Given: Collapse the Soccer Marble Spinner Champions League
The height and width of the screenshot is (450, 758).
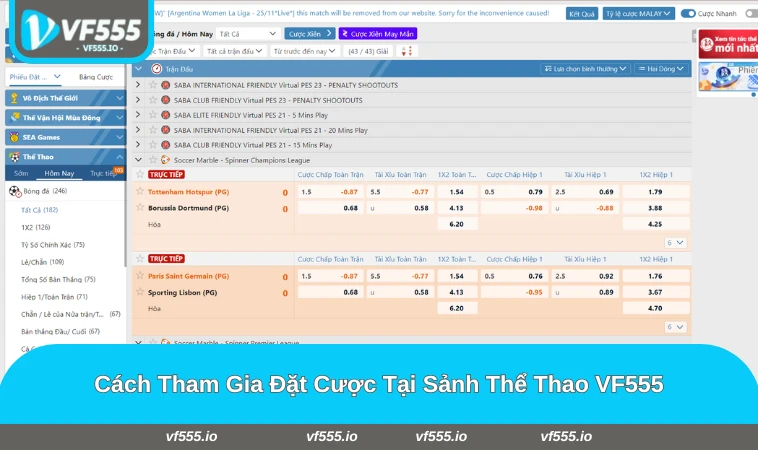Looking at the screenshot, I should coord(138,160).
